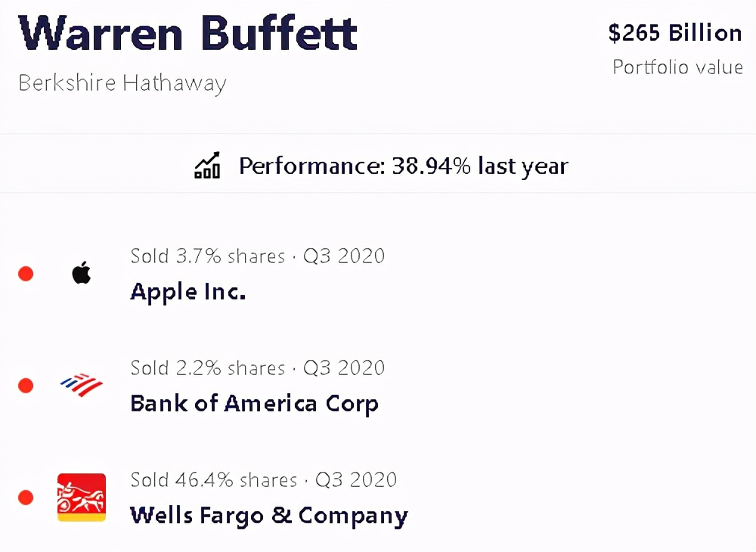
Task: Click Sold 2.2% shares Q3 2020
Action: pyautogui.click(x=257, y=367)
